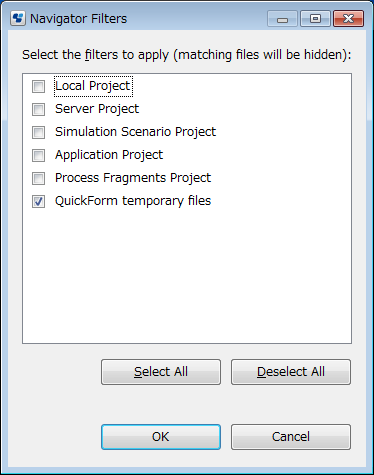This screenshot has height=475, width=374.
Task: Select the Application Project entry text
Action: [x=109, y=155]
